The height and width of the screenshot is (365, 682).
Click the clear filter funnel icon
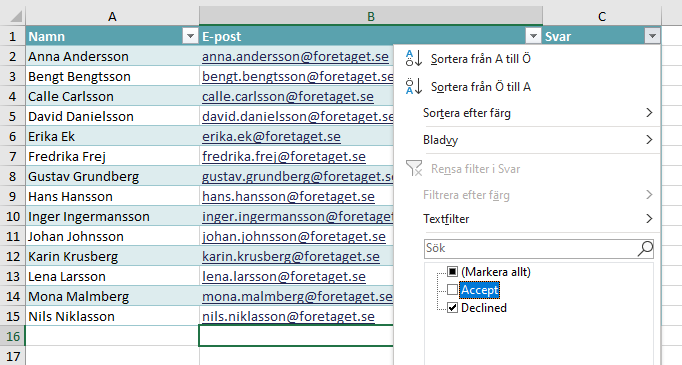tap(414, 168)
